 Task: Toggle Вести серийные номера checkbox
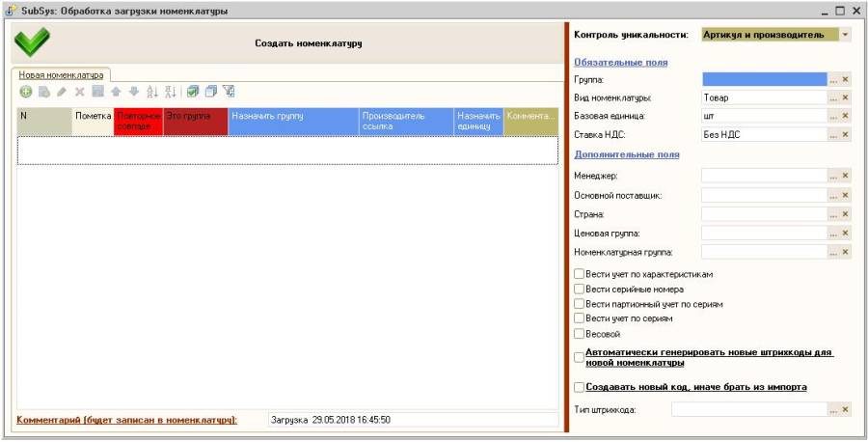click(x=579, y=289)
